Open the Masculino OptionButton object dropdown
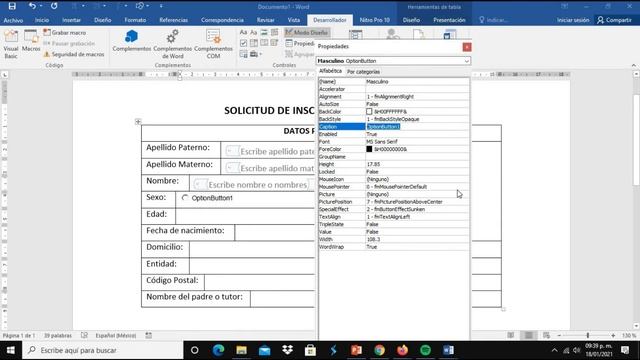 (466, 61)
